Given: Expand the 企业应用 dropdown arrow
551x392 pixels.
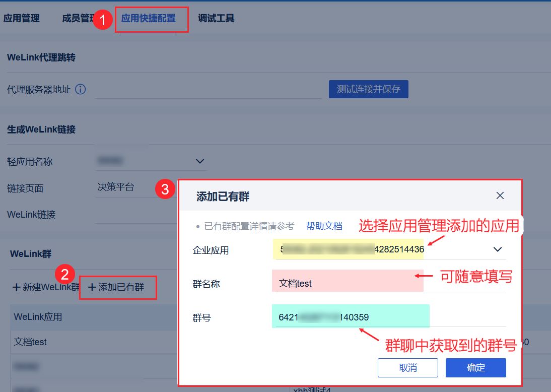Looking at the screenshot, I should click(x=498, y=249).
